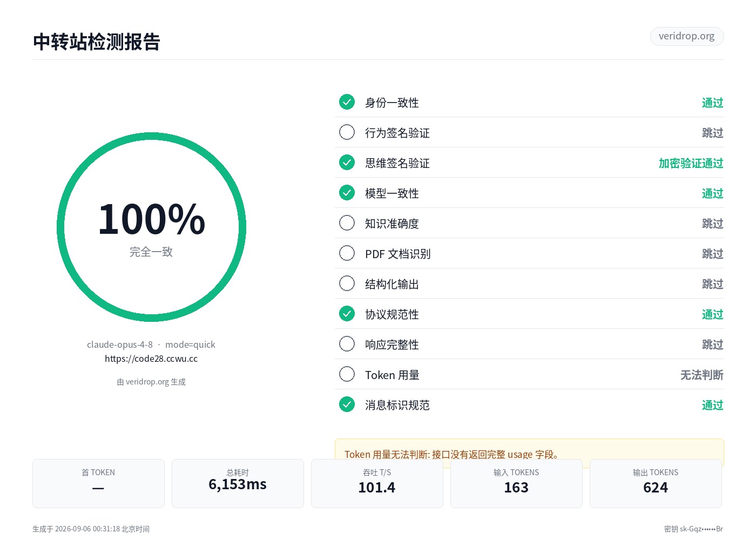
Task: Click the green check icon beside 消息标识规范
Action: tap(347, 404)
